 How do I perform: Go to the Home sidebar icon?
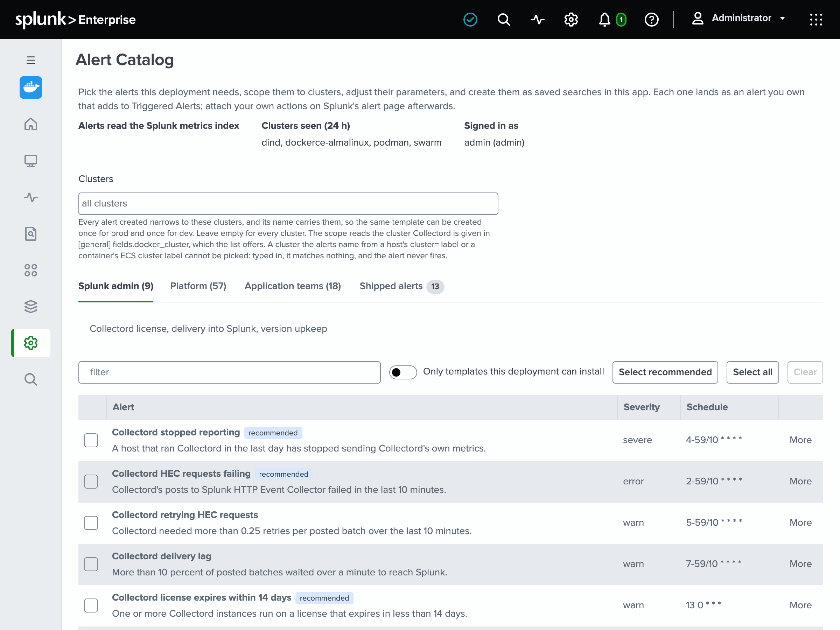31,124
